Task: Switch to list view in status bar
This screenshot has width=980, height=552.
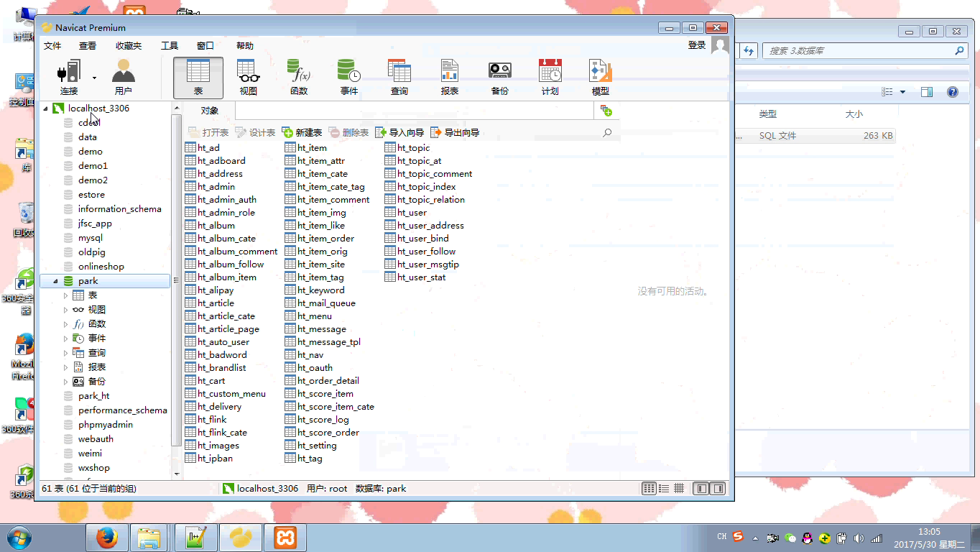Action: 650,488
